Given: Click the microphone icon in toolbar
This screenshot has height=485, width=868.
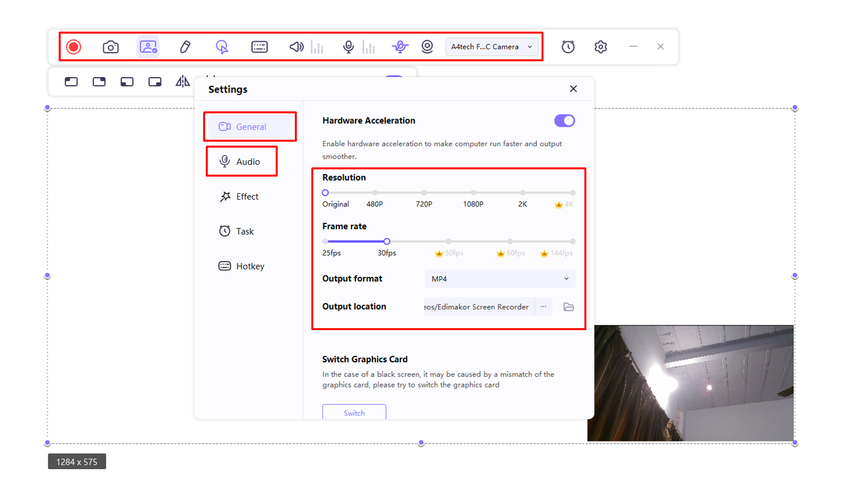Looking at the screenshot, I should [x=348, y=47].
